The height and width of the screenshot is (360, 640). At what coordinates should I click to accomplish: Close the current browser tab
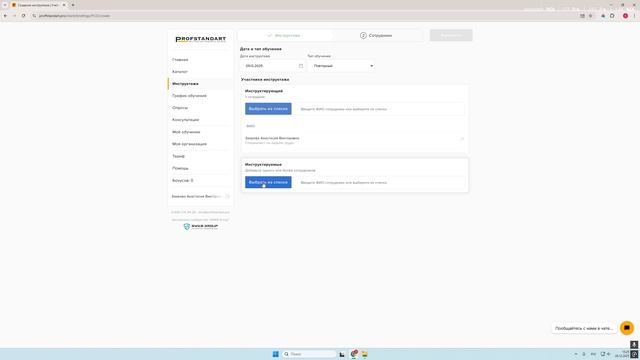tap(64, 5)
